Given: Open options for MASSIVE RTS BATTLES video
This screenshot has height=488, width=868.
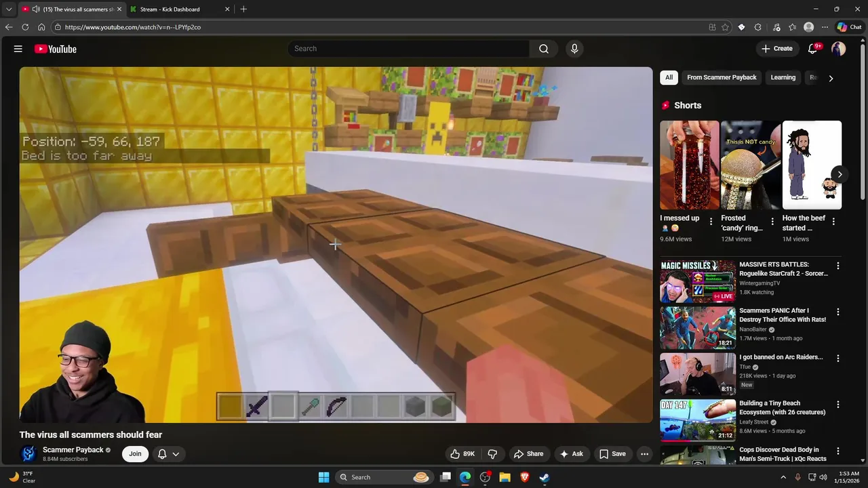Looking at the screenshot, I should pyautogui.click(x=838, y=266).
